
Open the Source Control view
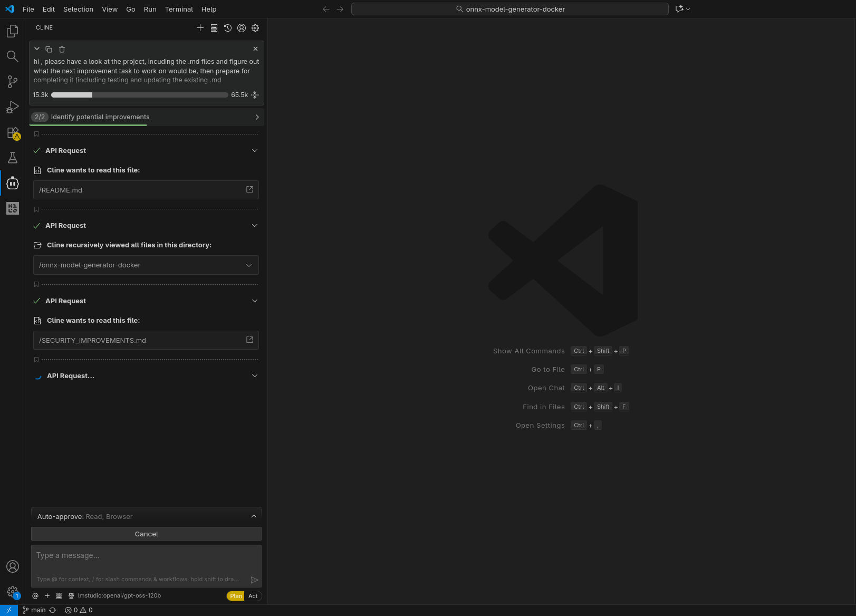pos(13,82)
